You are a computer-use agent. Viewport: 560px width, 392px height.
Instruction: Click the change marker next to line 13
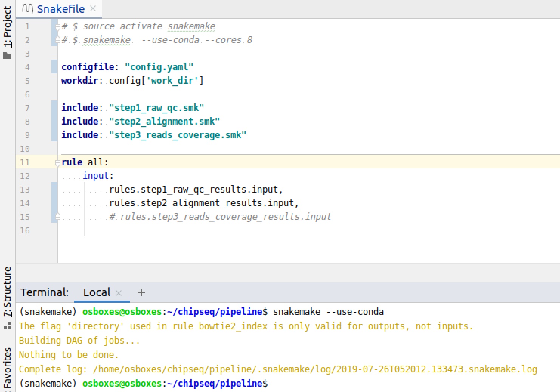[x=54, y=190]
